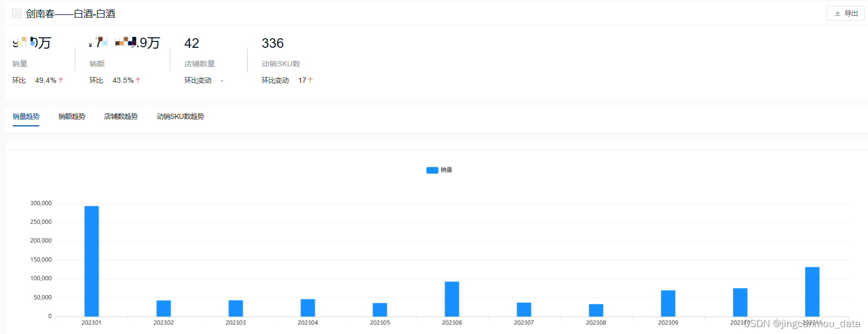Click the 202309 sales bar
The image size is (868, 334).
(668, 303)
